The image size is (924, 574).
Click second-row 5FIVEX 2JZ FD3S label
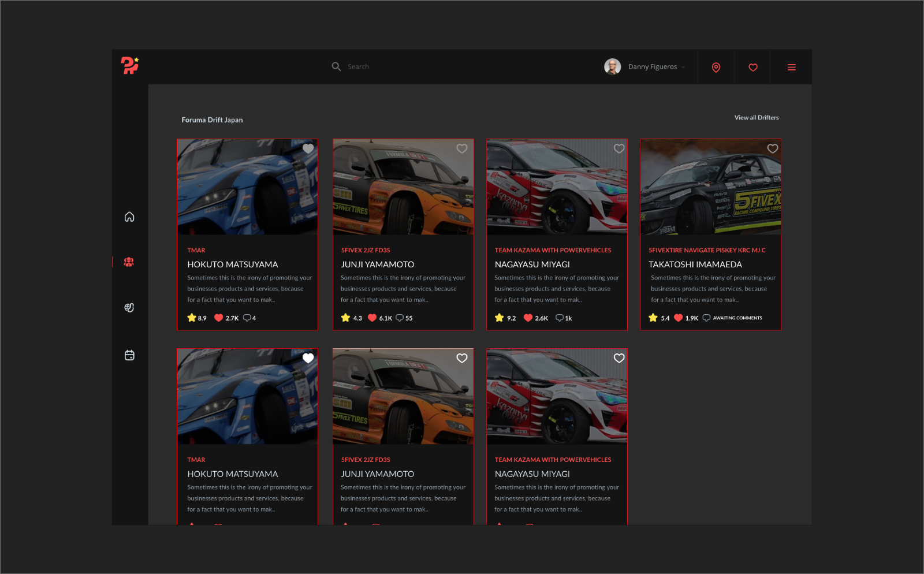pos(366,460)
